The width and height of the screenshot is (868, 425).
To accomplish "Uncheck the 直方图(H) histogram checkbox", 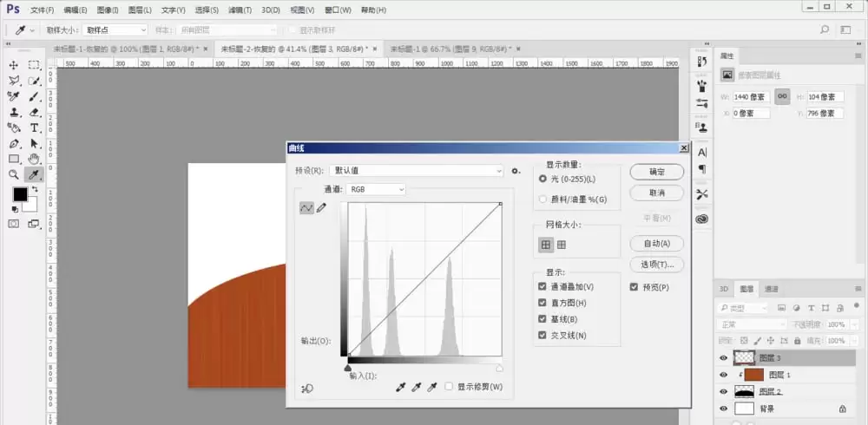I will tap(542, 303).
